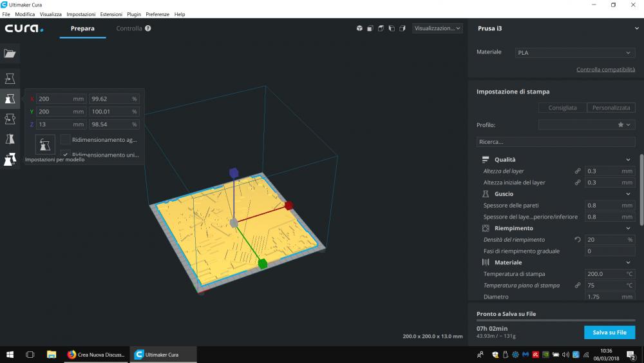Reset infill density with revert arrow

[578, 240]
